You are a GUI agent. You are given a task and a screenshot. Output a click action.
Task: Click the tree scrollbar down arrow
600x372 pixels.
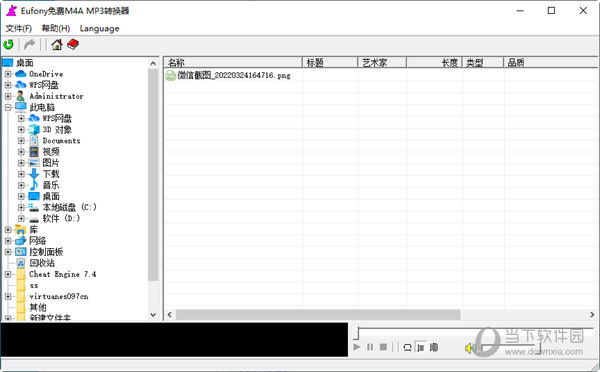(153, 315)
